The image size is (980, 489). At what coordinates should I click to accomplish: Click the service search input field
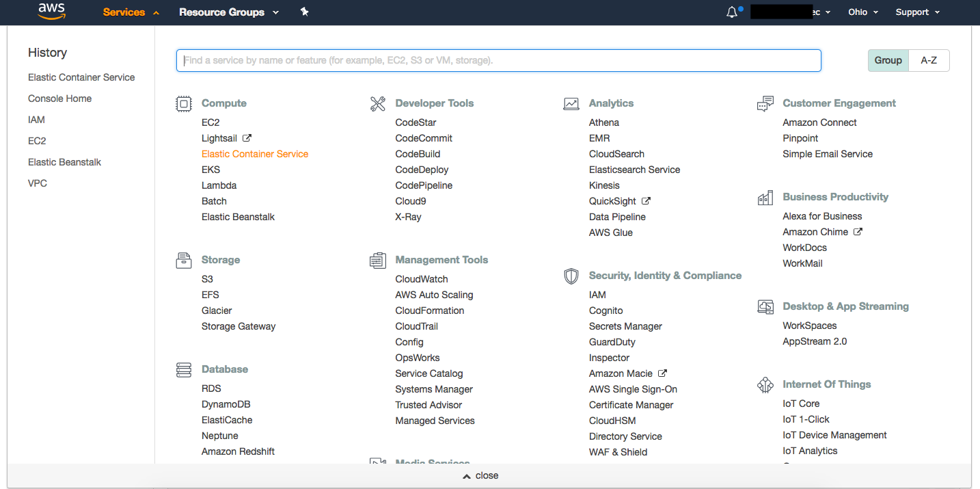tap(499, 60)
